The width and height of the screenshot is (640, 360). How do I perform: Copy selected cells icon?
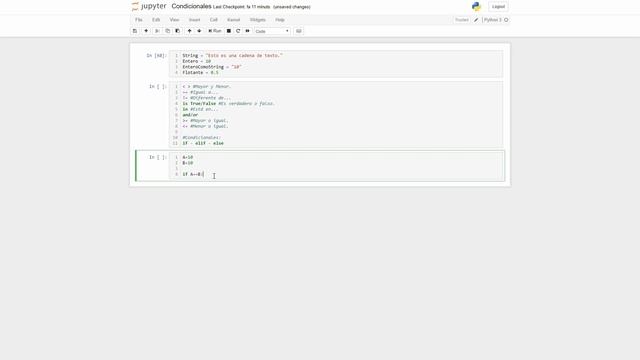pos(167,31)
